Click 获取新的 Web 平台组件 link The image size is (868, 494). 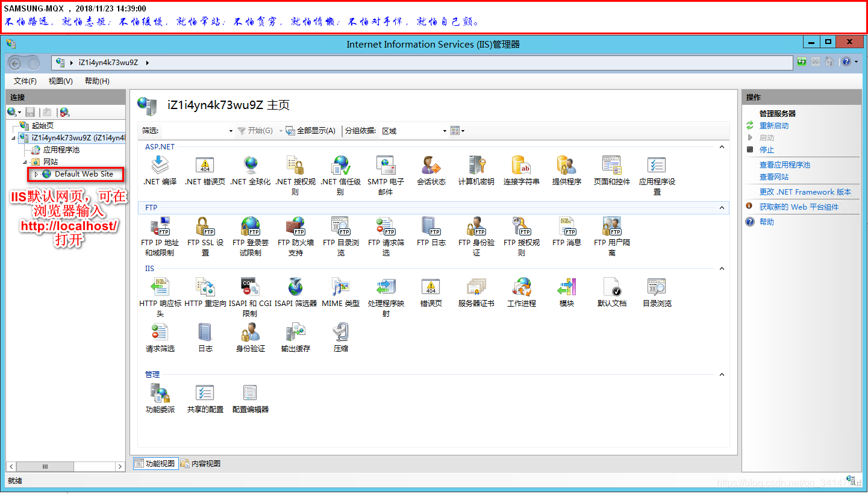click(799, 207)
